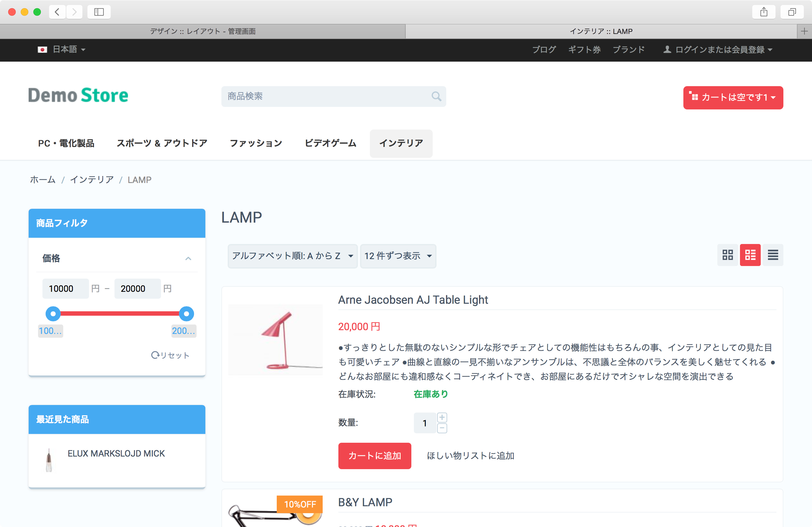
Task: Click the quantity input field
Action: (425, 423)
